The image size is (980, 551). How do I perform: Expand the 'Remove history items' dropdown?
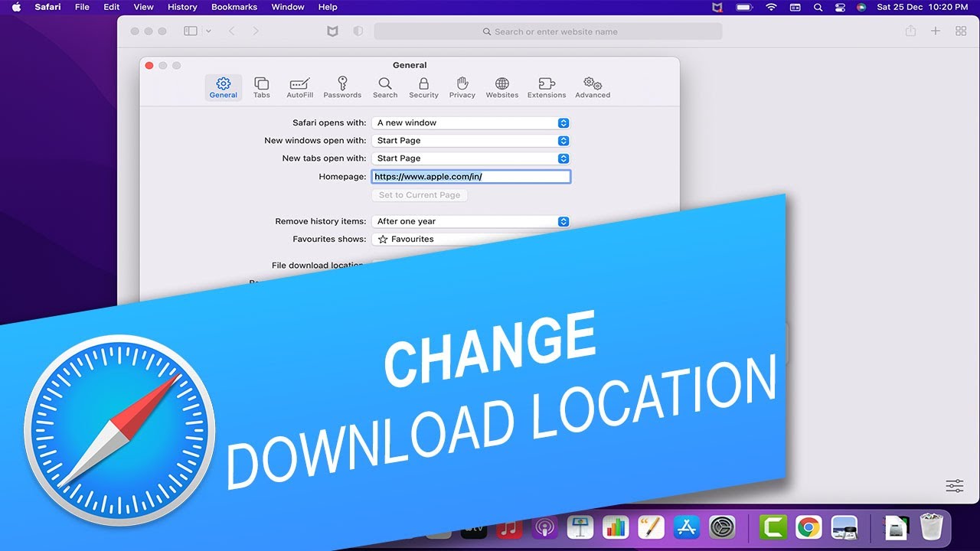click(471, 221)
